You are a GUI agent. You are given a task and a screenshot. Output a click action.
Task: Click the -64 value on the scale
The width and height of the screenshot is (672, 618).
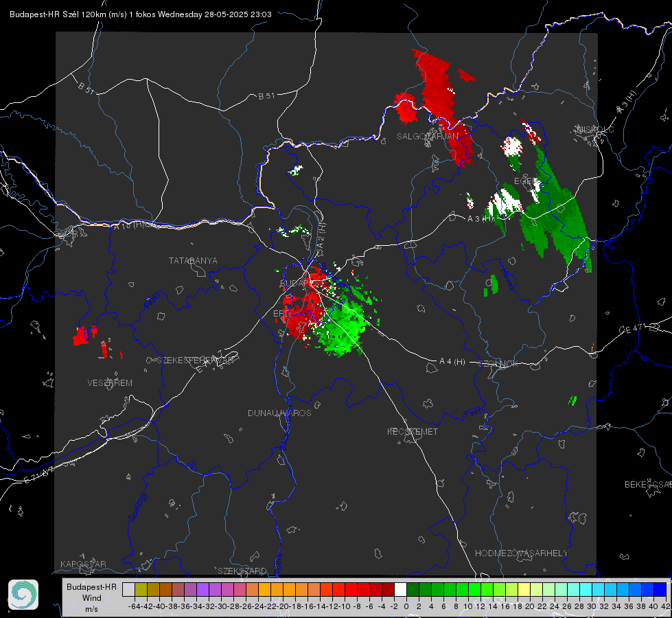pyautogui.click(x=135, y=606)
